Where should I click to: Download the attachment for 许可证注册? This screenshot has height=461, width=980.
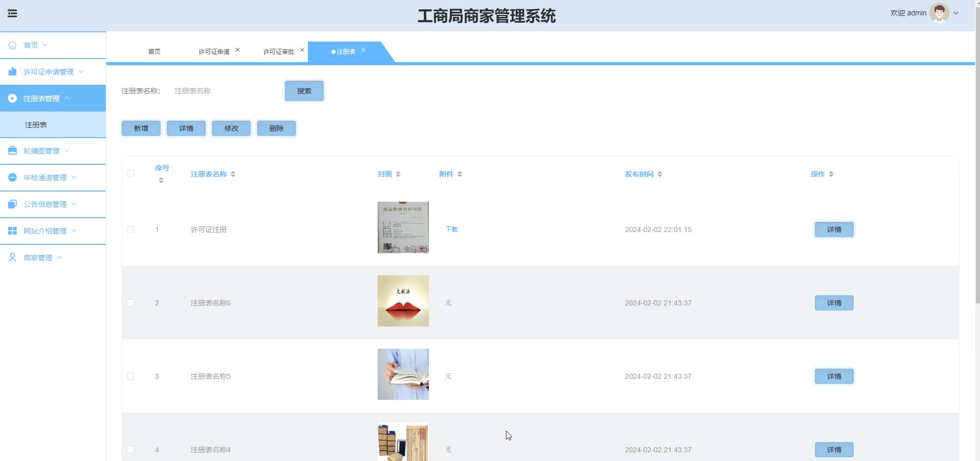pyautogui.click(x=452, y=229)
